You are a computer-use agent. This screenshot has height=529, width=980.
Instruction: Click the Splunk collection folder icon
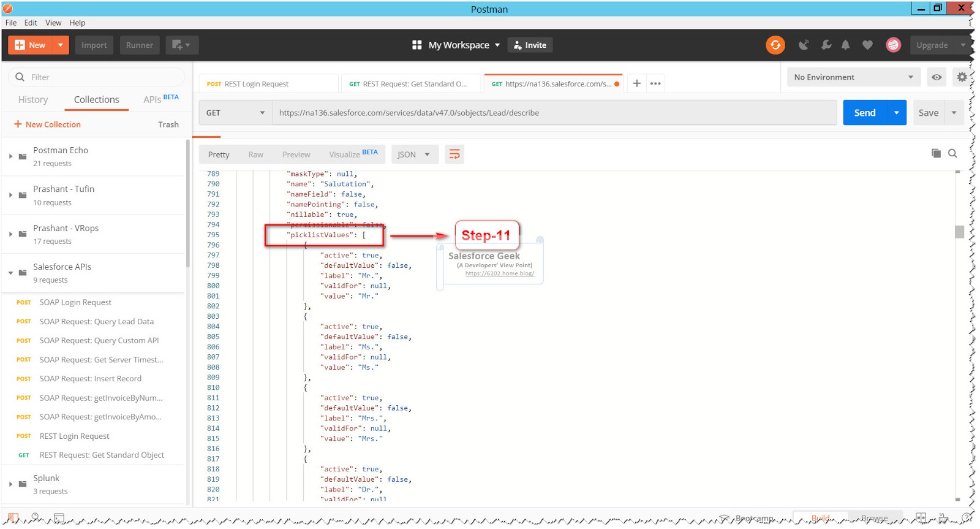click(23, 484)
